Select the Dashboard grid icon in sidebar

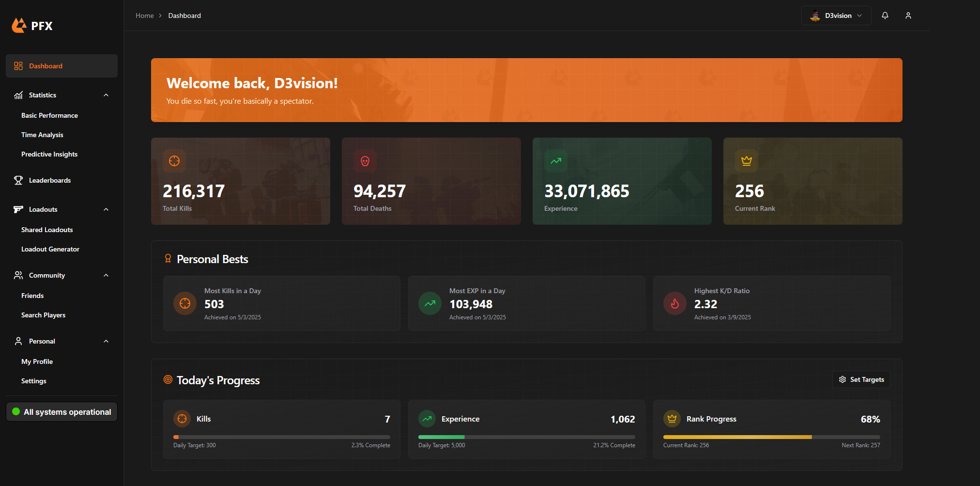click(x=18, y=65)
